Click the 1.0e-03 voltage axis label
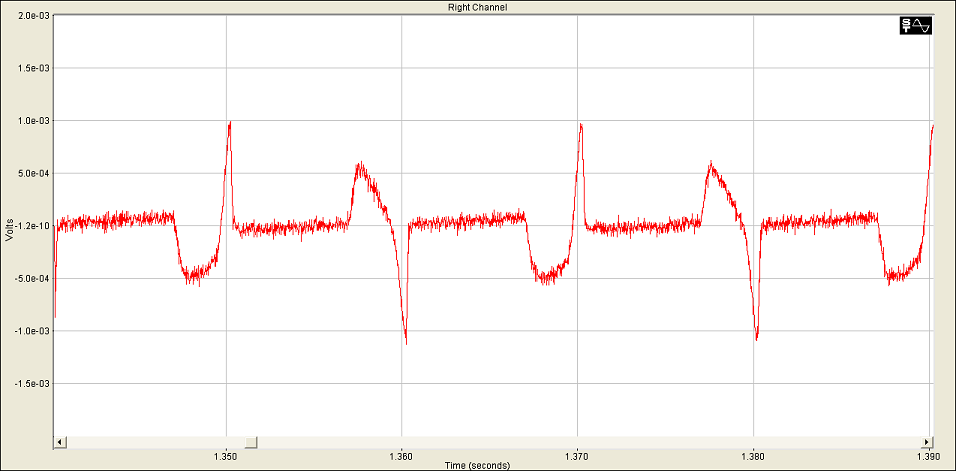This screenshot has width=956, height=471. (34, 121)
